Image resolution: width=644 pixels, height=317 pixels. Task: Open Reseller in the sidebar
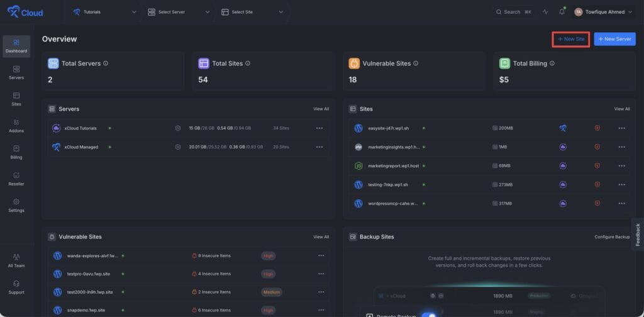tap(16, 179)
